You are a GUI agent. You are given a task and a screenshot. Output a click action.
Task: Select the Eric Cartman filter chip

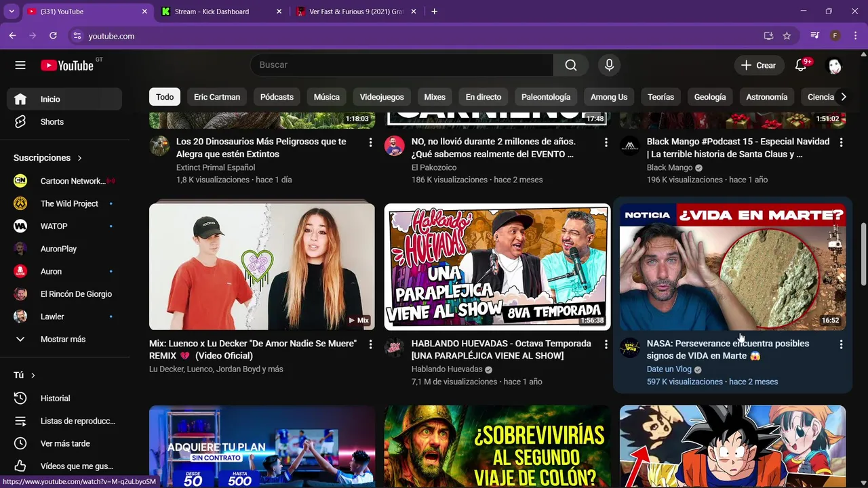217,97
